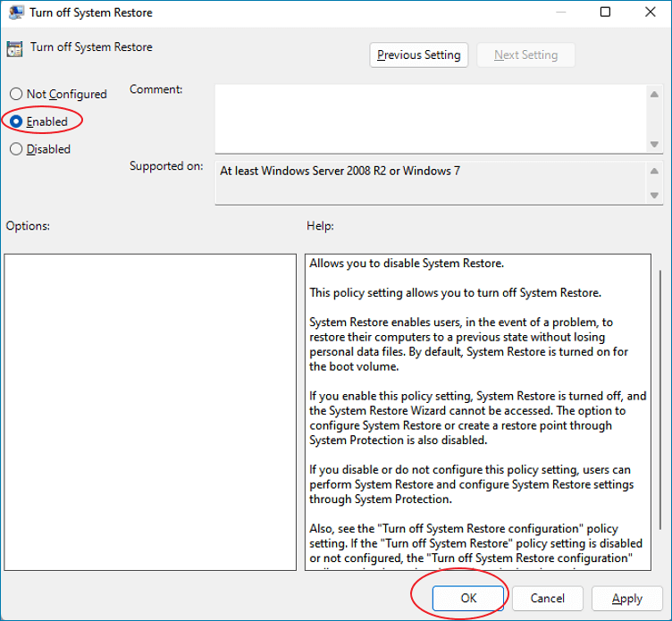Click the Previous Setting button
This screenshot has width=672, height=621.
click(x=419, y=55)
